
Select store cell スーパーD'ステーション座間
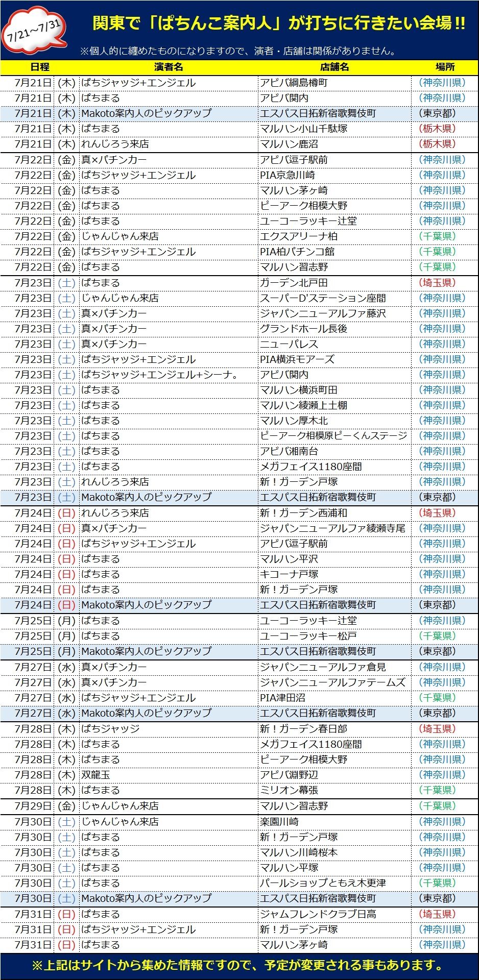pyautogui.click(x=334, y=298)
